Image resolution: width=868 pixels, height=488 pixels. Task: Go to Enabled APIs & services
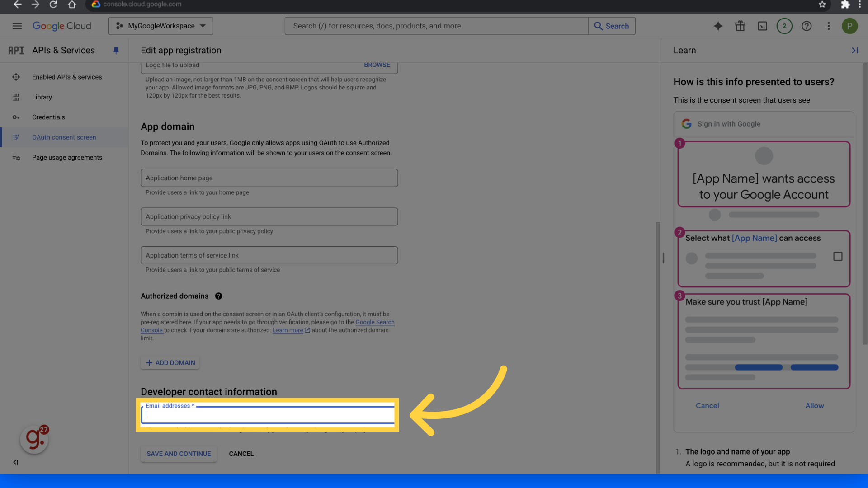click(67, 77)
